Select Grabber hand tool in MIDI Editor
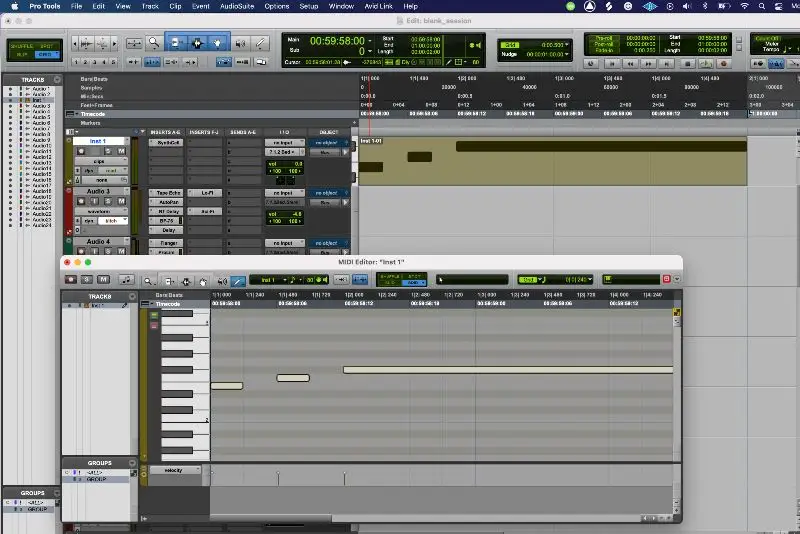The height and width of the screenshot is (534, 800). 203,281
